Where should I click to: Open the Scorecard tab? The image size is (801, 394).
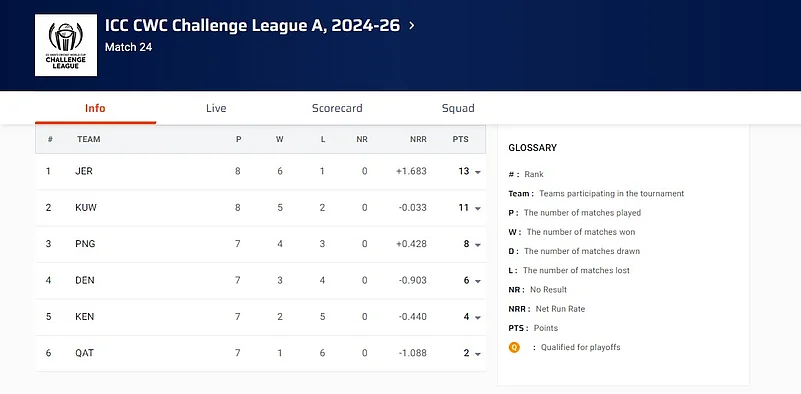(337, 108)
